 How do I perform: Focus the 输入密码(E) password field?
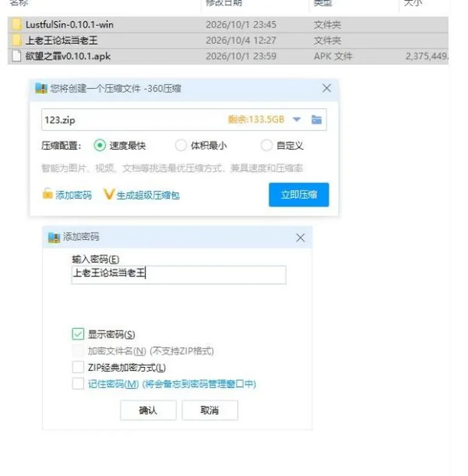(179, 275)
